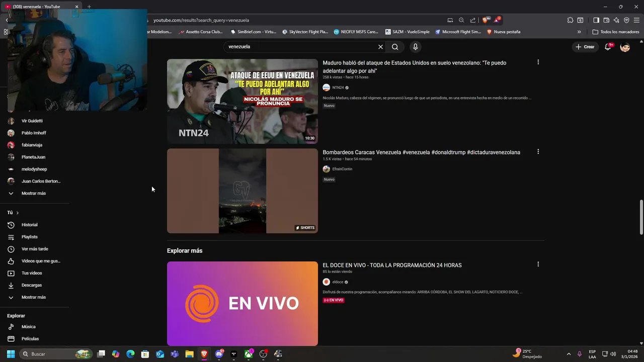
Task: Go to the EfrainContin channel
Action: (342, 169)
